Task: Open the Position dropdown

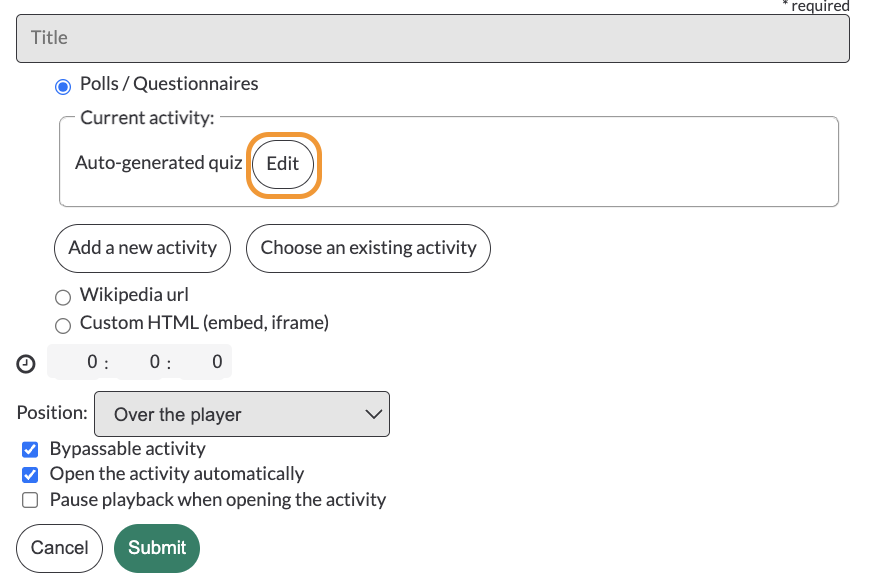Action: coord(242,414)
